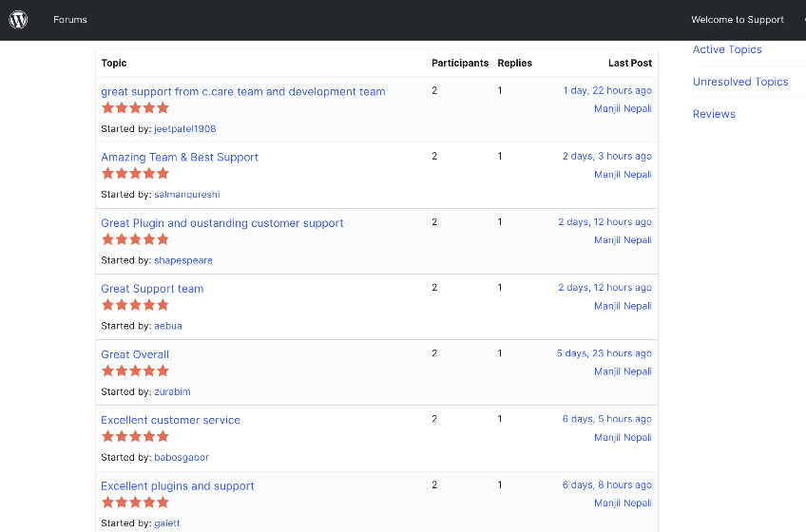Open Unresolved Topics sidebar link
806x532 pixels.
740,82
